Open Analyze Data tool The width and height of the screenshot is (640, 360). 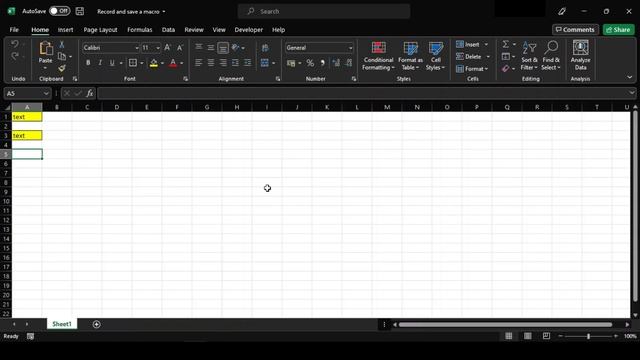[580, 56]
